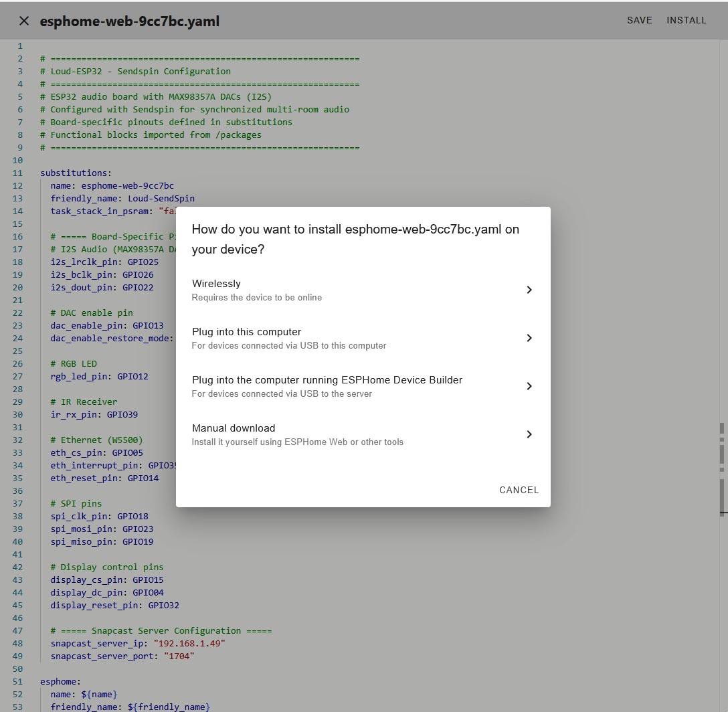Click comment '# Snapcast Server Configuration' line

pos(161,631)
